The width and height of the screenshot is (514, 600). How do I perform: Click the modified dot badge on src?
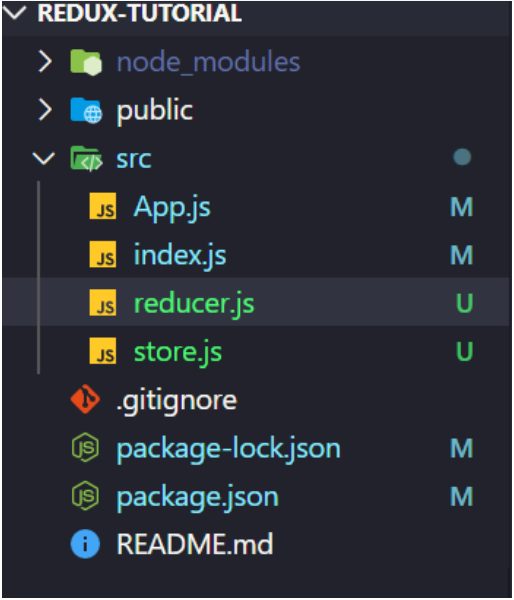coord(462,157)
